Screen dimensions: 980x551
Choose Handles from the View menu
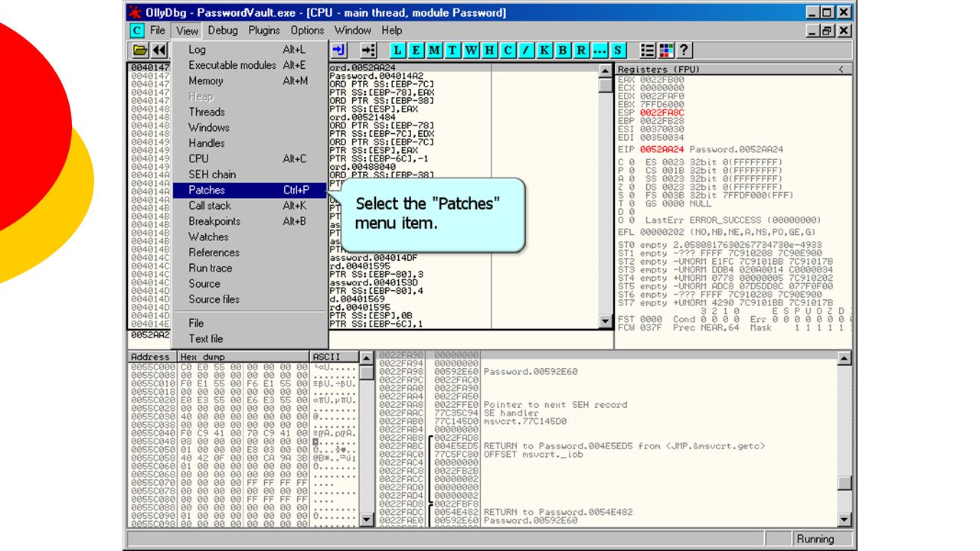(250, 143)
